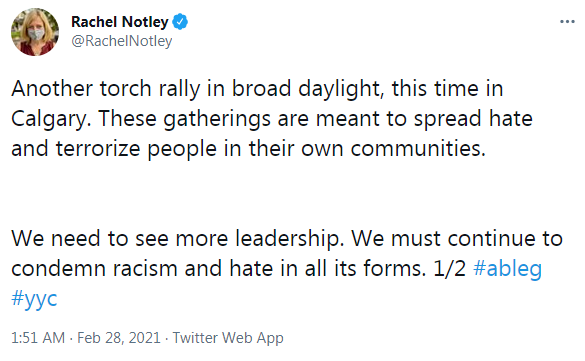Click the line 'and terrorize people in their own communities'
This screenshot has height=361, width=585.
click(246, 149)
